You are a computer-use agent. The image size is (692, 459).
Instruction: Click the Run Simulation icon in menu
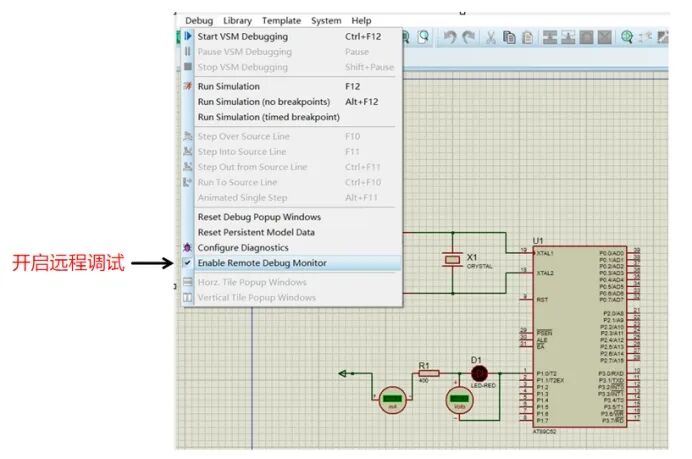coord(188,86)
